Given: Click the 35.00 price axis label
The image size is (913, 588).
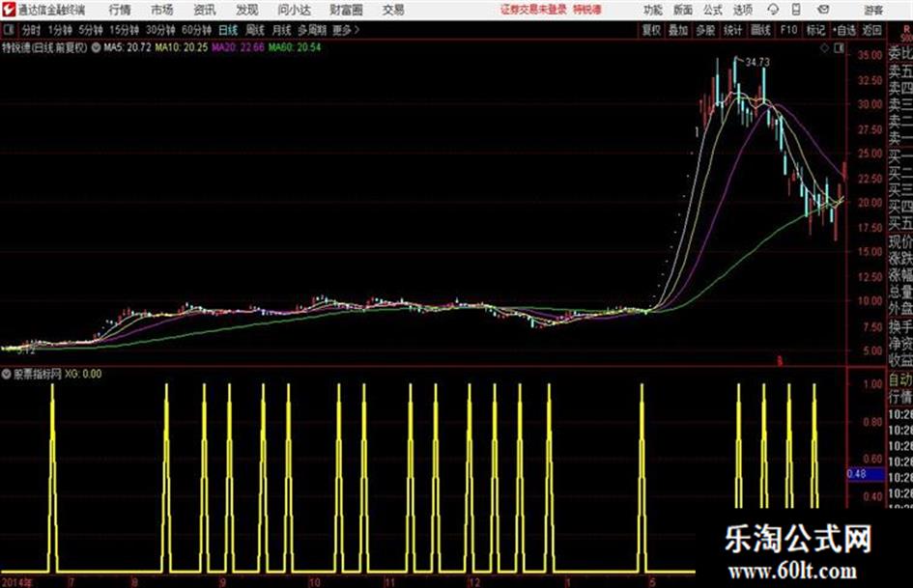Looking at the screenshot, I should pyautogui.click(x=870, y=55).
